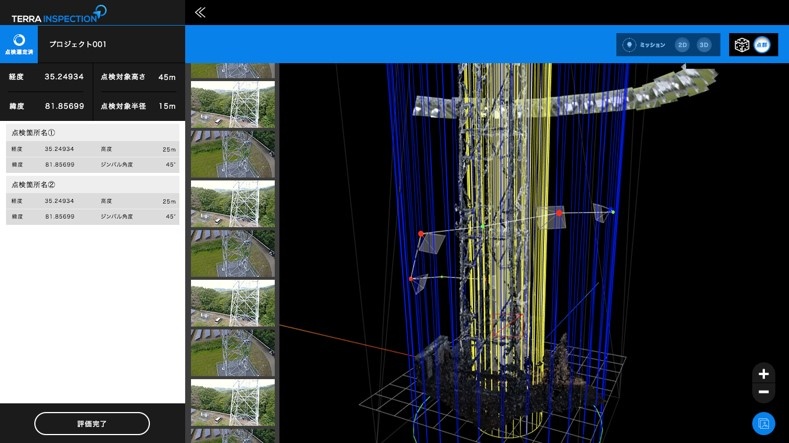Click the ミッション location pin icon
The width and height of the screenshot is (789, 443).
point(629,45)
